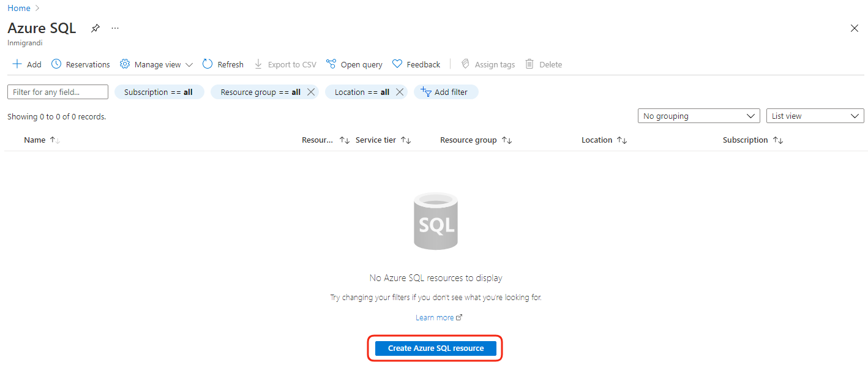Refresh the resource list
Screen dimensions: 868x365
223,64
